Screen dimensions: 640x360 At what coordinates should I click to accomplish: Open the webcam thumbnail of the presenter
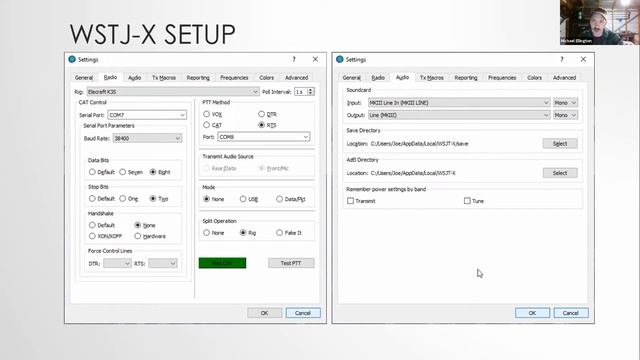(600, 22)
